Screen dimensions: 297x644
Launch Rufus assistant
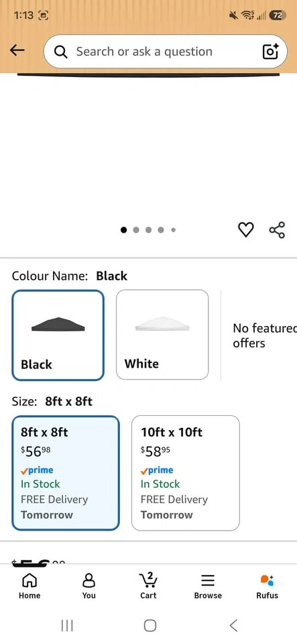click(267, 586)
